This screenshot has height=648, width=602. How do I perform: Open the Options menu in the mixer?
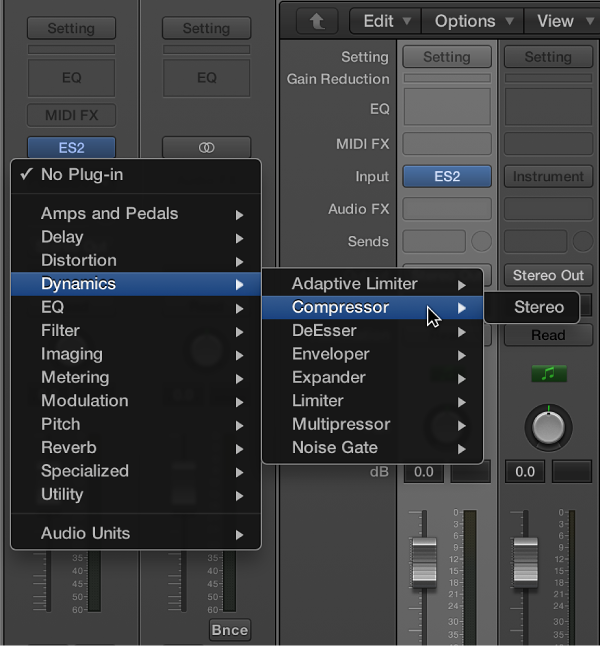pos(472,21)
